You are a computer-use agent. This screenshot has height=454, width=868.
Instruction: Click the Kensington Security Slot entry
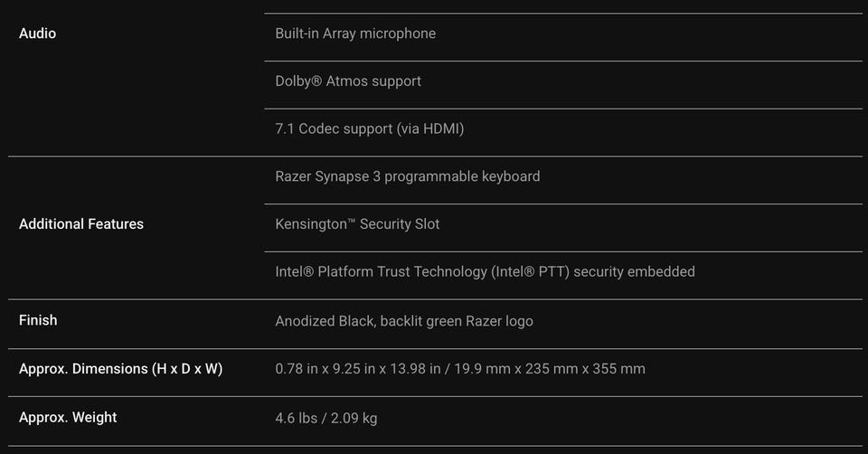click(x=357, y=223)
